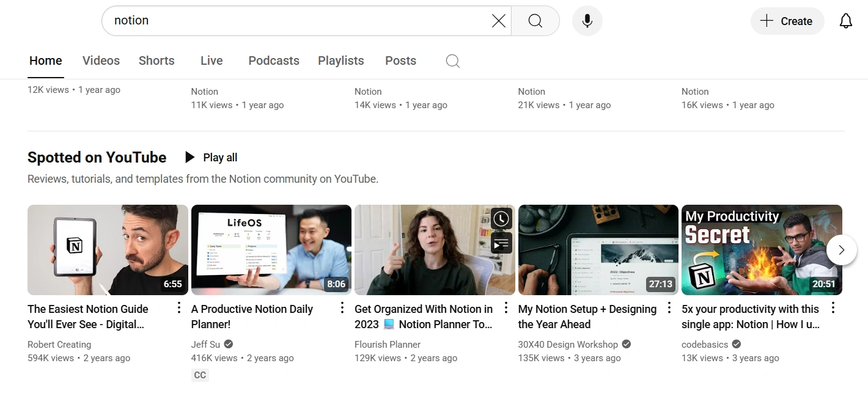
Task: Advance the Spotted on YouTube carousel with the right chevron
Action: click(x=842, y=250)
